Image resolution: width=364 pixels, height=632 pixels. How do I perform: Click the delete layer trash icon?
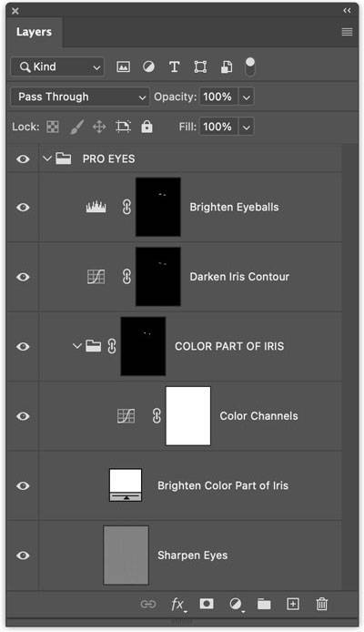click(322, 604)
